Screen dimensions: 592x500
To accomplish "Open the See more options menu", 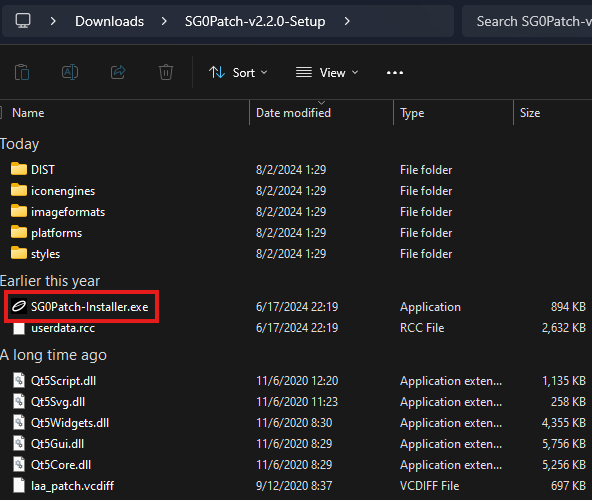I will click(395, 73).
